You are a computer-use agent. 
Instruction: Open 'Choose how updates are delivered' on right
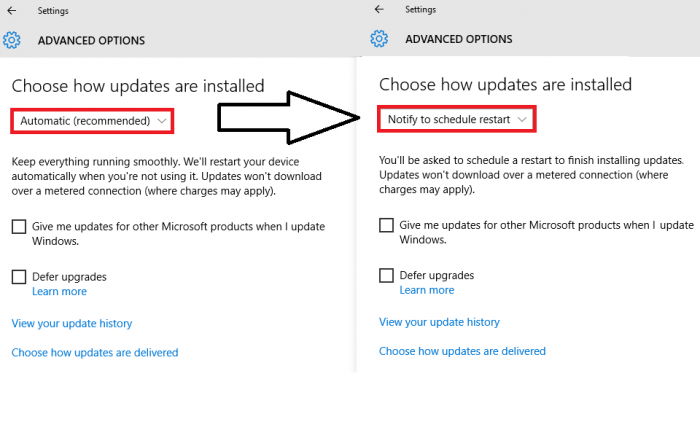pyautogui.click(x=462, y=351)
